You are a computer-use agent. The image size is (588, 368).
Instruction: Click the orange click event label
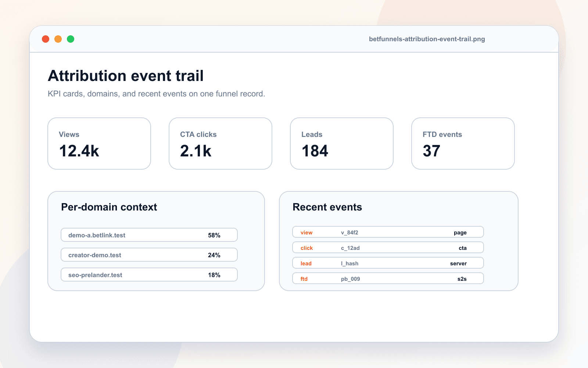point(307,248)
